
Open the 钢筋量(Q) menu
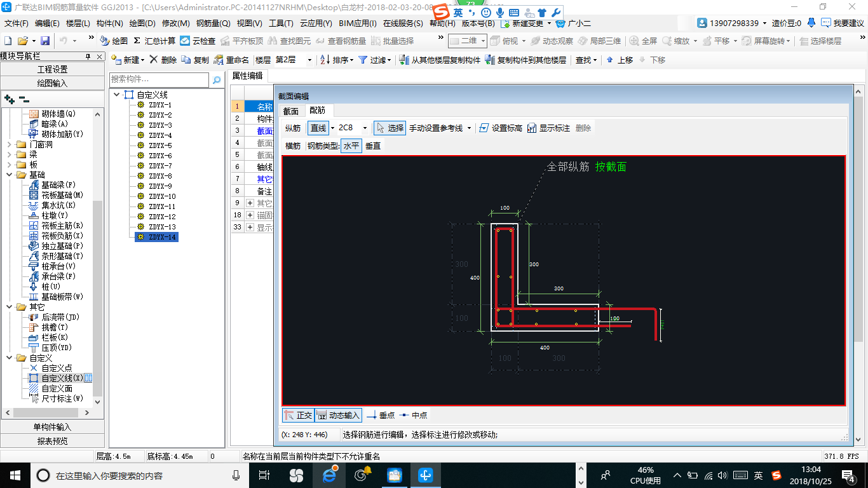coord(213,24)
